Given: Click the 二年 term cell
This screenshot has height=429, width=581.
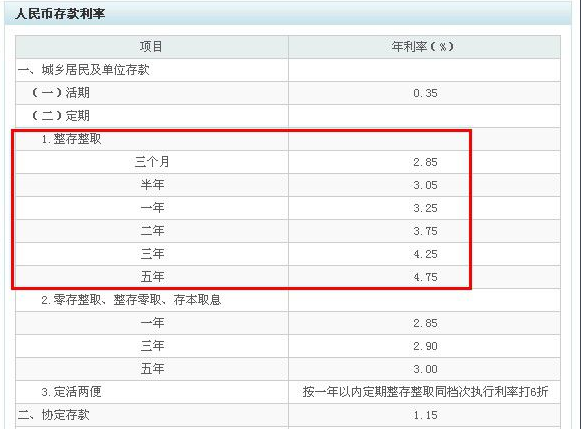Looking at the screenshot, I should (152, 231).
